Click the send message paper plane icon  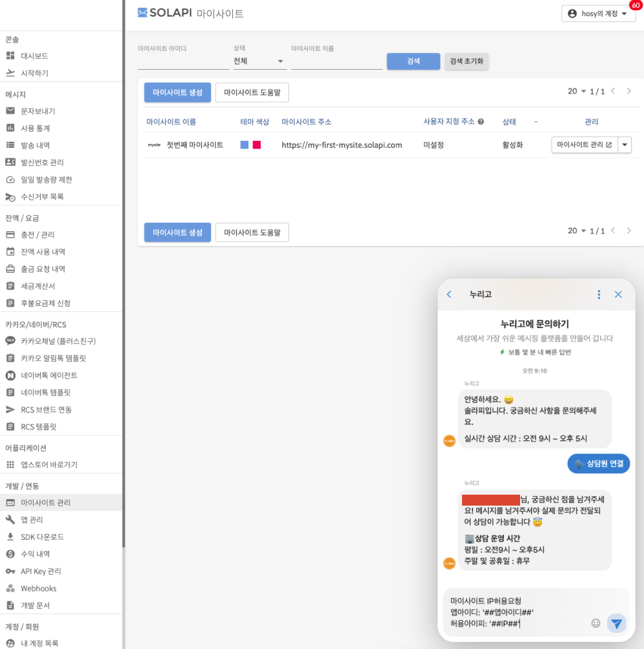(616, 623)
